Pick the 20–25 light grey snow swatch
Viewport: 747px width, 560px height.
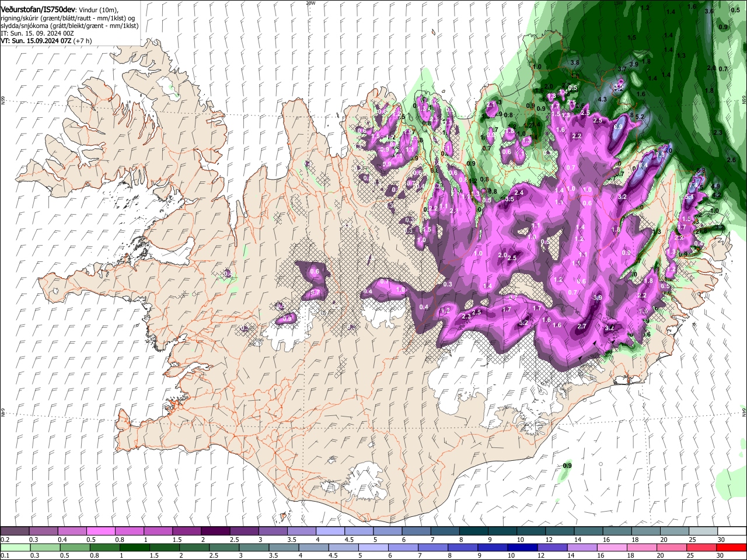pyautogui.click(x=675, y=531)
